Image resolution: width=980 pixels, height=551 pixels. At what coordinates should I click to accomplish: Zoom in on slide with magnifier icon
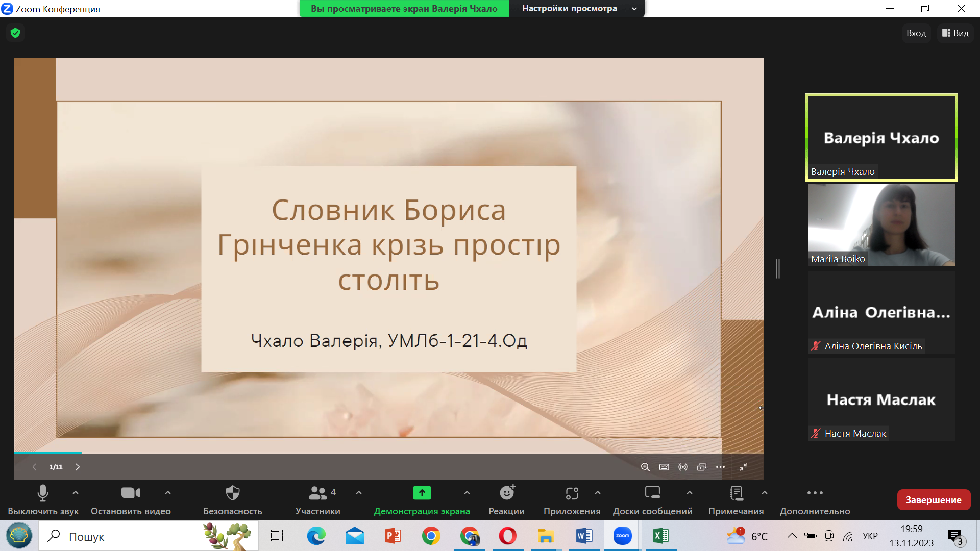pos(645,467)
